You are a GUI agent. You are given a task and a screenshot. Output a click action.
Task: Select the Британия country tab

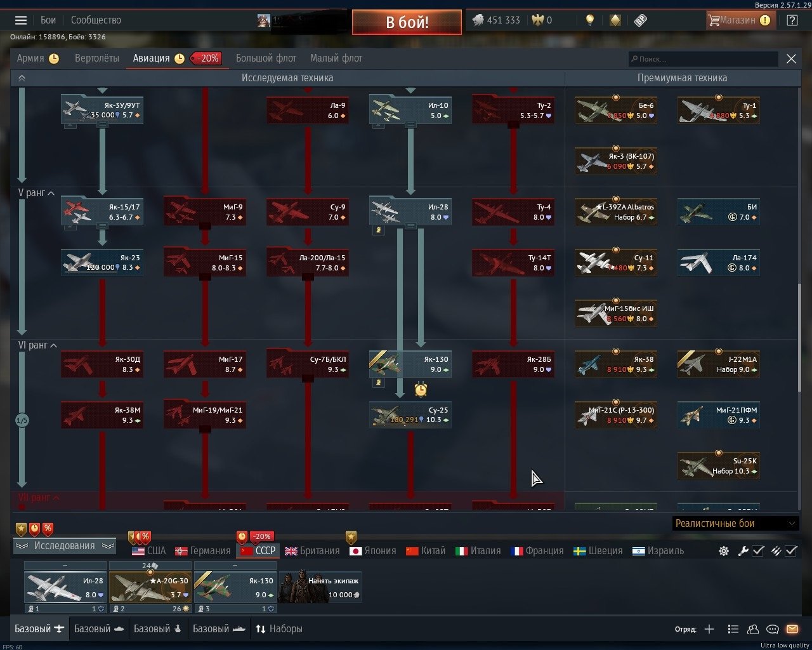312,551
